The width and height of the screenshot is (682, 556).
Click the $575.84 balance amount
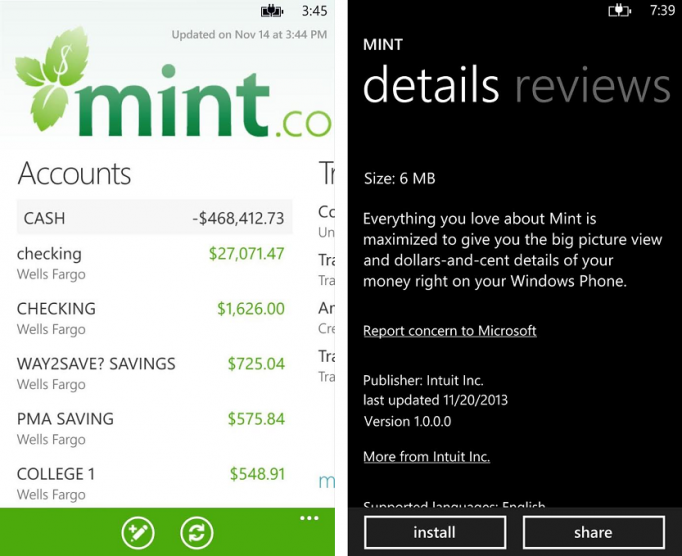point(256,419)
